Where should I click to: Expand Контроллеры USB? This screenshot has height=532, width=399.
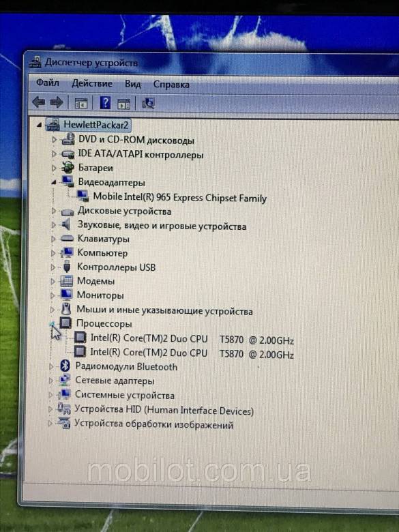(x=53, y=267)
